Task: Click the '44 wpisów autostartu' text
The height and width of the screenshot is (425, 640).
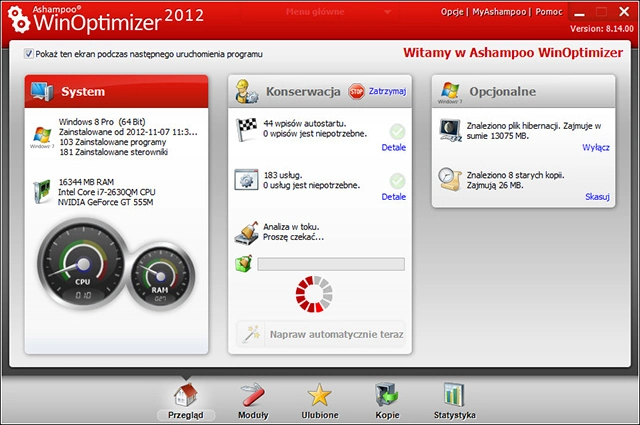Action: (304, 123)
